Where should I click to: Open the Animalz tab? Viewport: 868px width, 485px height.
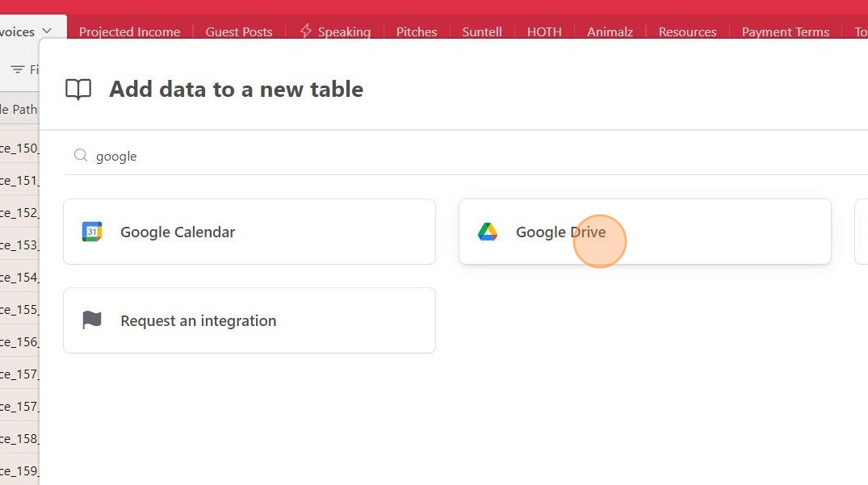610,32
